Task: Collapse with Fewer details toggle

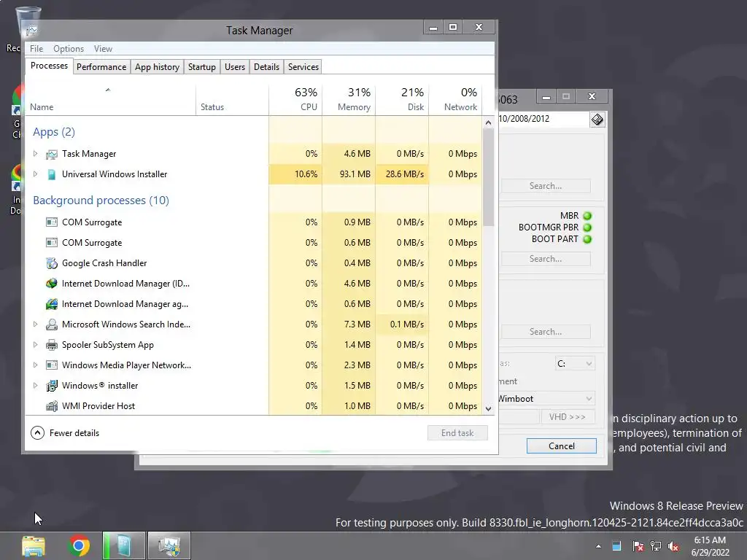Action: pyautogui.click(x=65, y=433)
